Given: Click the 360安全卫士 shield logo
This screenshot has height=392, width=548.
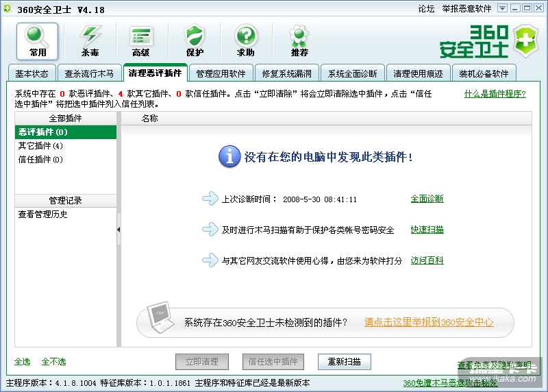Looking at the screenshot, I should [x=525, y=40].
